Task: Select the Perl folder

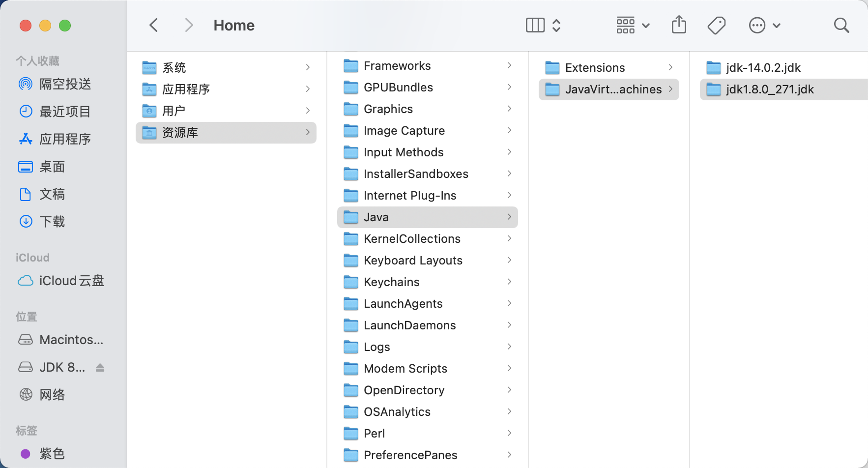Action: pyautogui.click(x=428, y=433)
